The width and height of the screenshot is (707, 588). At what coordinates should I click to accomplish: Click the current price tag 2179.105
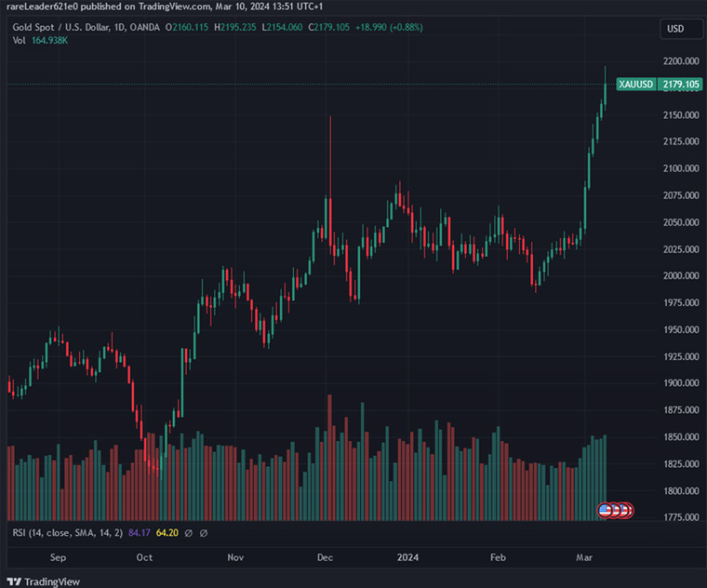click(x=680, y=85)
